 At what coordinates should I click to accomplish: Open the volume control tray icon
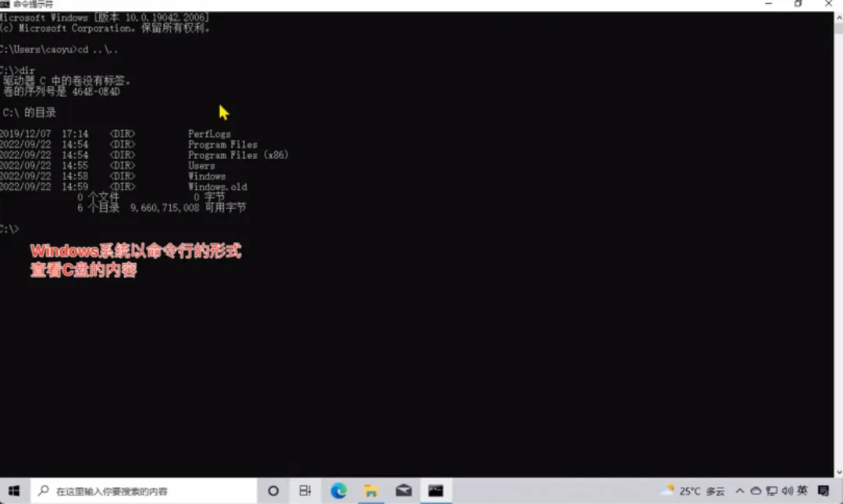coord(787,491)
